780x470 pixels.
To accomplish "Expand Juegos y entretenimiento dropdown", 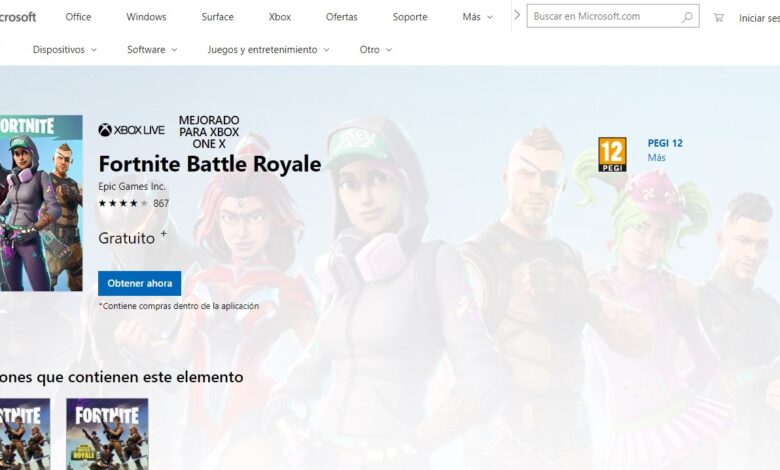I will 269,50.
